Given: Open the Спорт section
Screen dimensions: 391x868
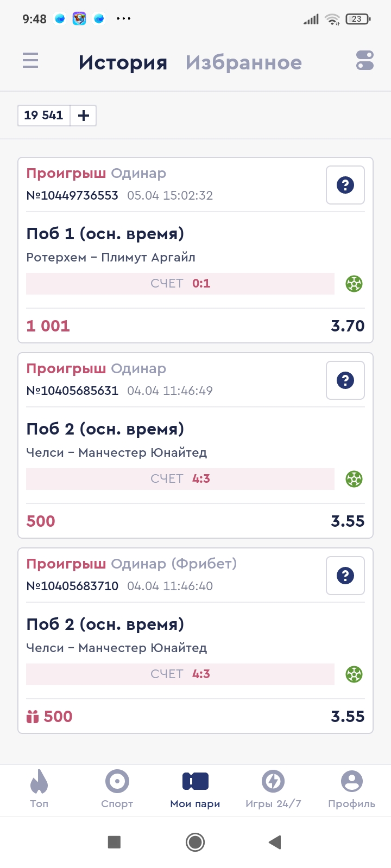Looking at the screenshot, I should [x=117, y=788].
